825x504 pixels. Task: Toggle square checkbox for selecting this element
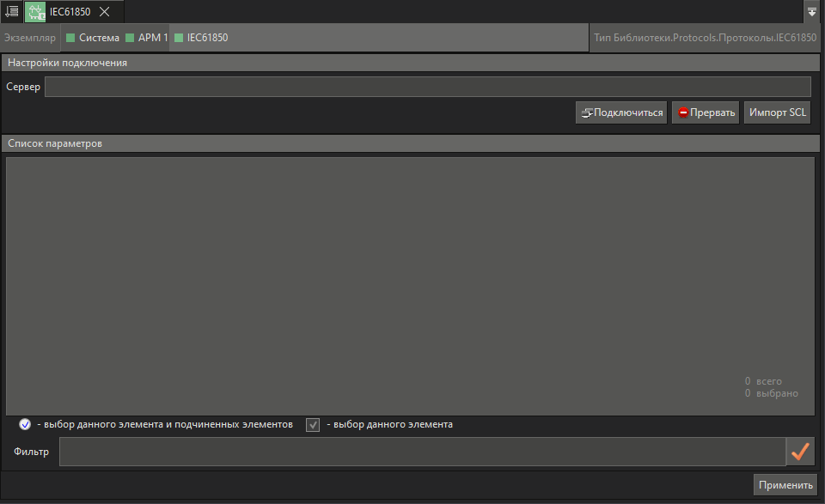[x=313, y=425]
